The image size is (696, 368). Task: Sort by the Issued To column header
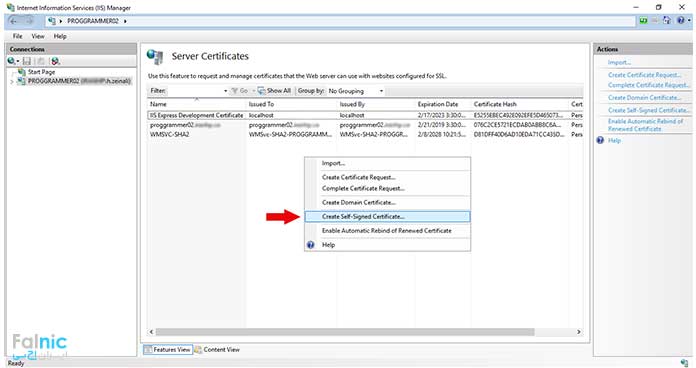pos(292,104)
